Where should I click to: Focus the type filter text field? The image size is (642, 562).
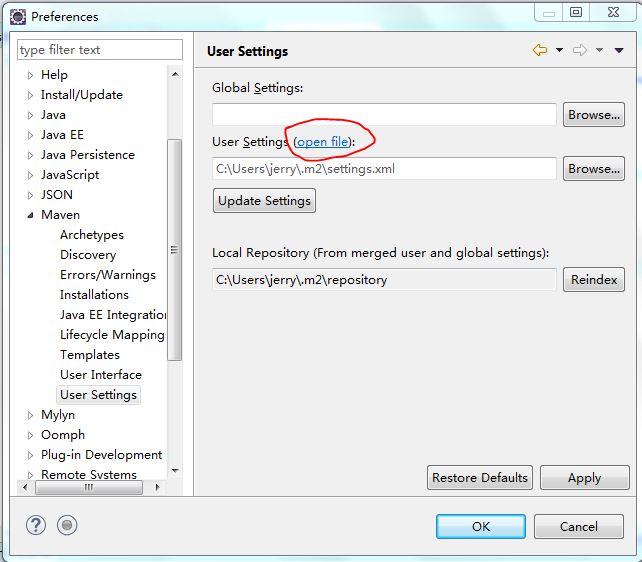click(100, 50)
